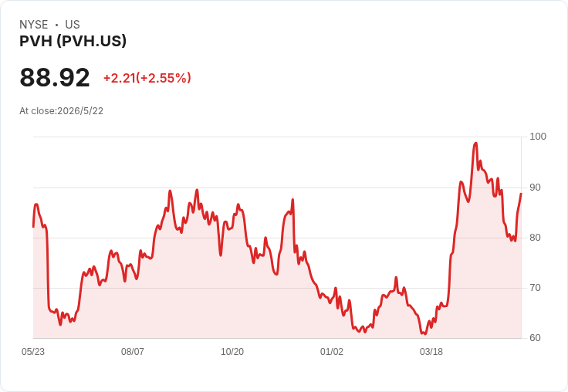Click the 60 y-axis price label
Screen dimensions: 568x392
[x=535, y=338]
